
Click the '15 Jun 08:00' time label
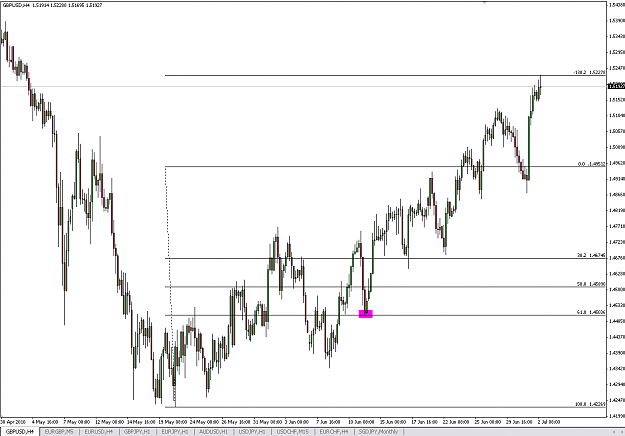[393, 422]
